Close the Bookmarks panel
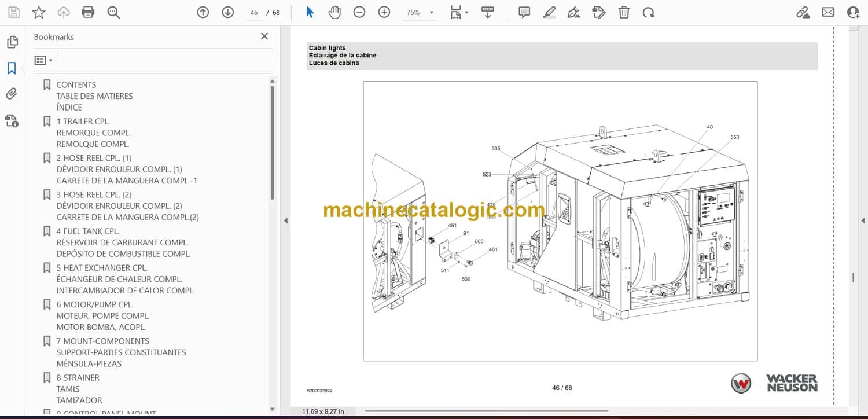 tap(264, 36)
